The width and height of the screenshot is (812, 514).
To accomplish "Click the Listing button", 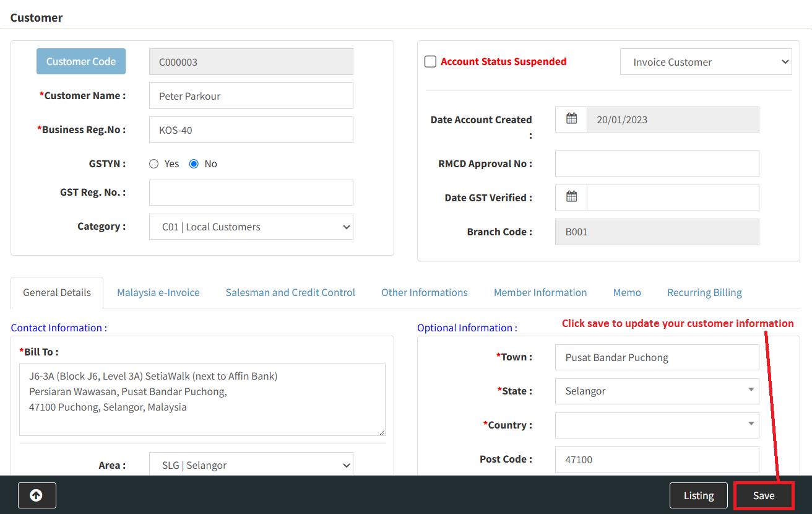I will pos(699,495).
